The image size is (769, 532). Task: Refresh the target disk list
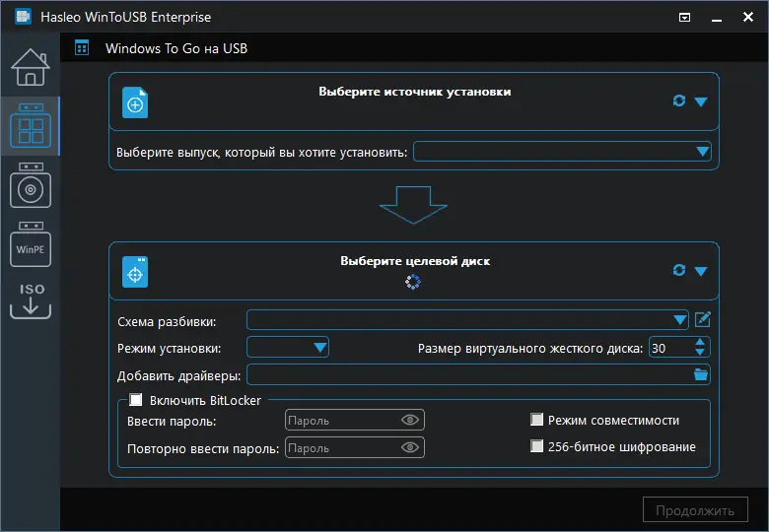pyautogui.click(x=679, y=270)
